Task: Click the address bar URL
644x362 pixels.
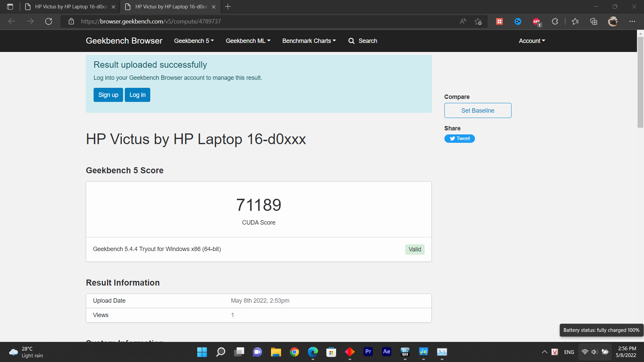Action: pyautogui.click(x=151, y=21)
